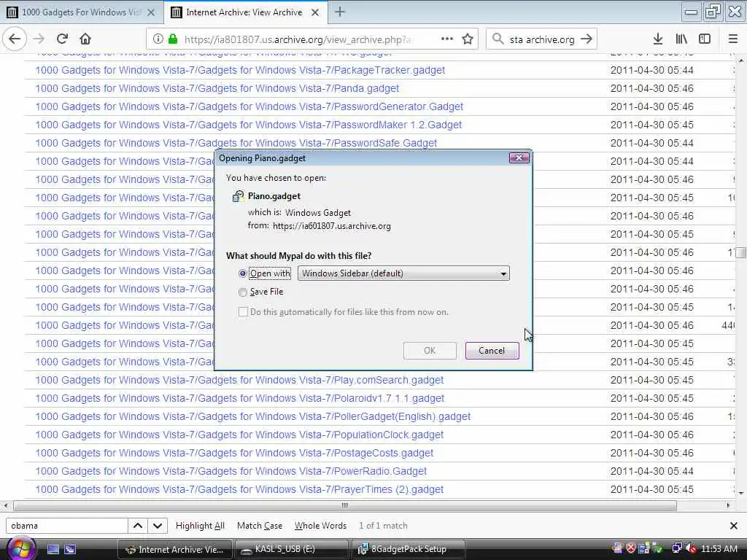The height and width of the screenshot is (560, 747).
Task: Jump to next find match arrow
Action: click(x=158, y=526)
